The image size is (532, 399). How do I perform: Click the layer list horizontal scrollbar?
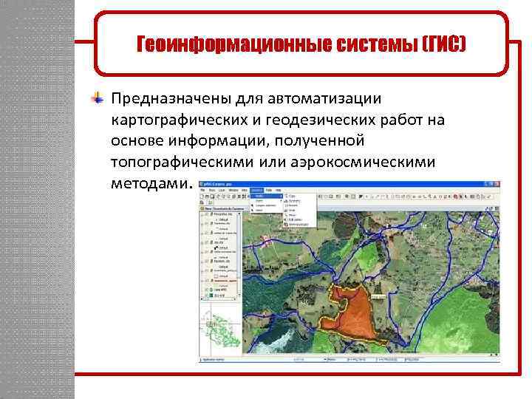coord(218,299)
